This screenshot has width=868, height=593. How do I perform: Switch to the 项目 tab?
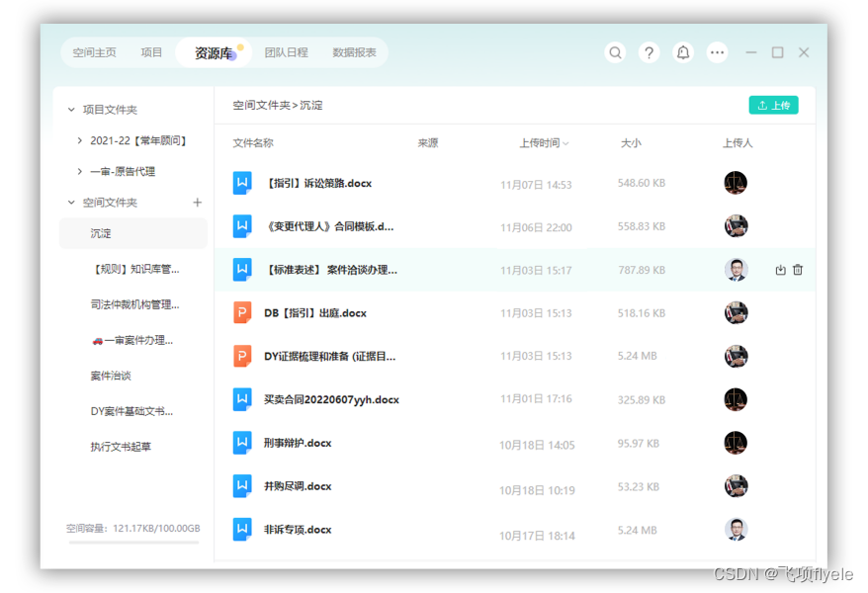151,52
